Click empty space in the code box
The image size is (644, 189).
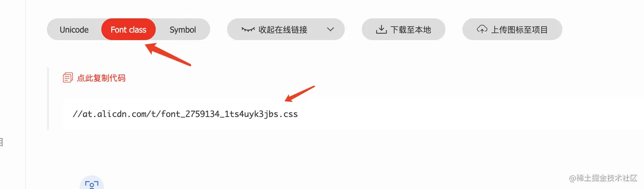pos(426,114)
